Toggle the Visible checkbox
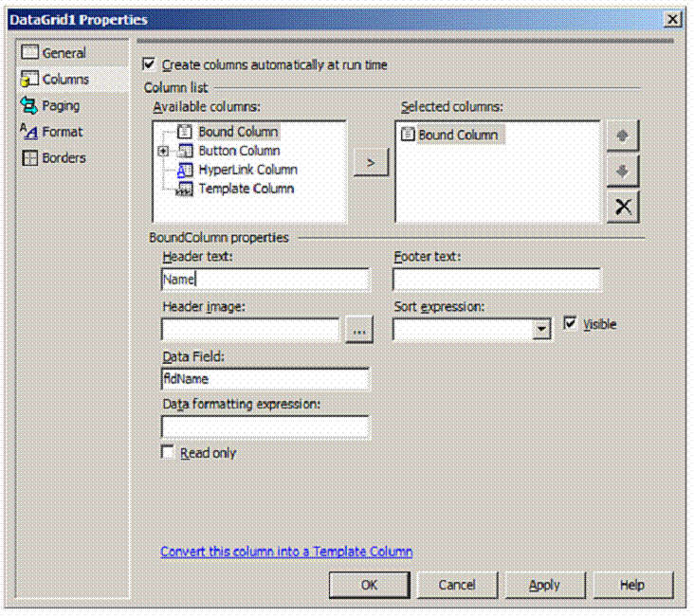The height and width of the screenshot is (616, 694). click(x=570, y=324)
